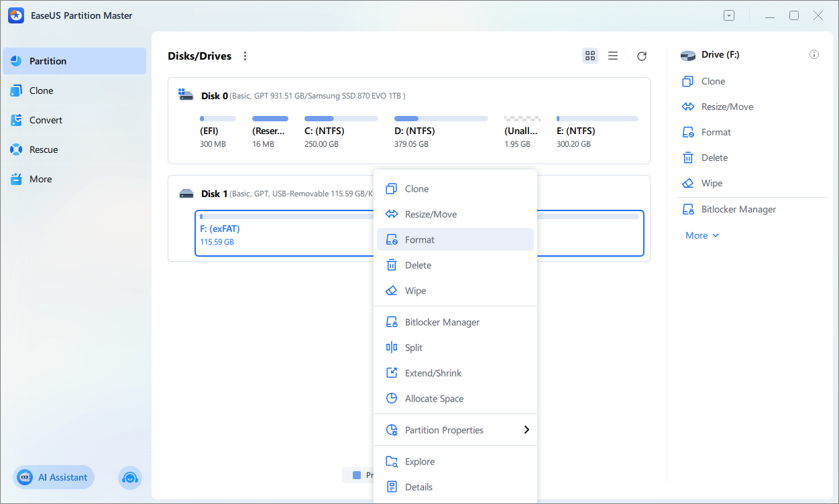
Task: Click Bitlocker Manager in right panel
Action: pos(738,209)
